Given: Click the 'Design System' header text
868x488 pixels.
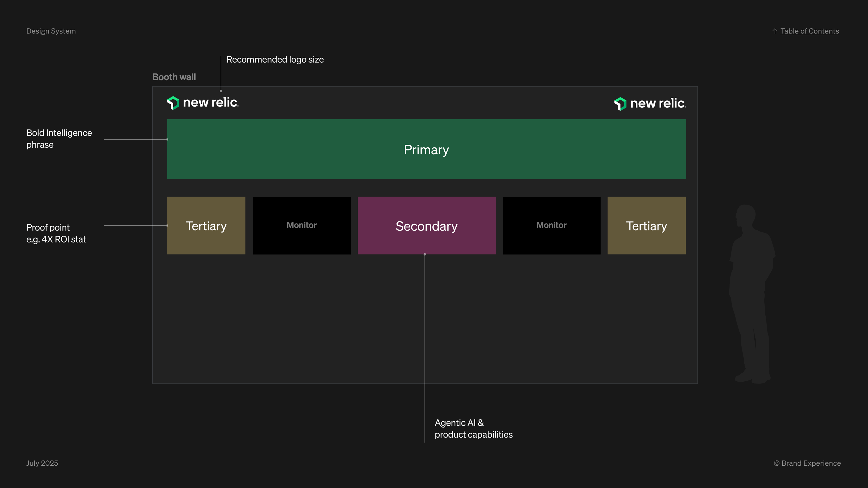Looking at the screenshot, I should [51, 31].
